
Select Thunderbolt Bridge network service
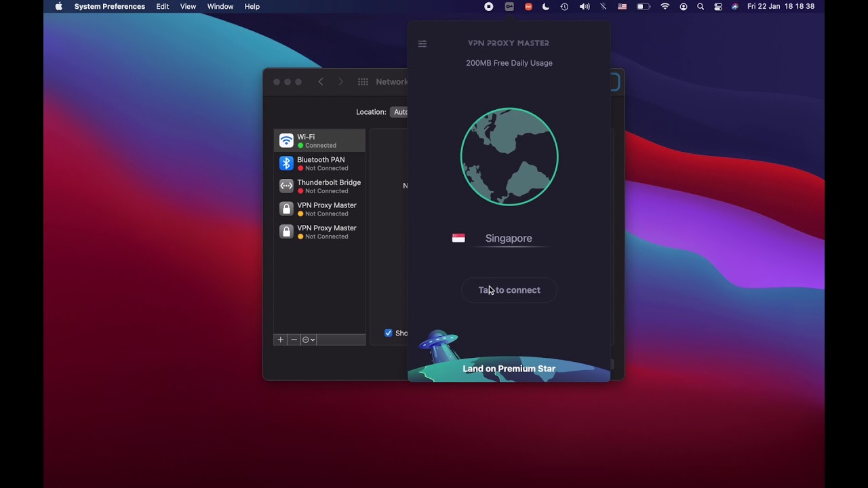[x=319, y=186]
